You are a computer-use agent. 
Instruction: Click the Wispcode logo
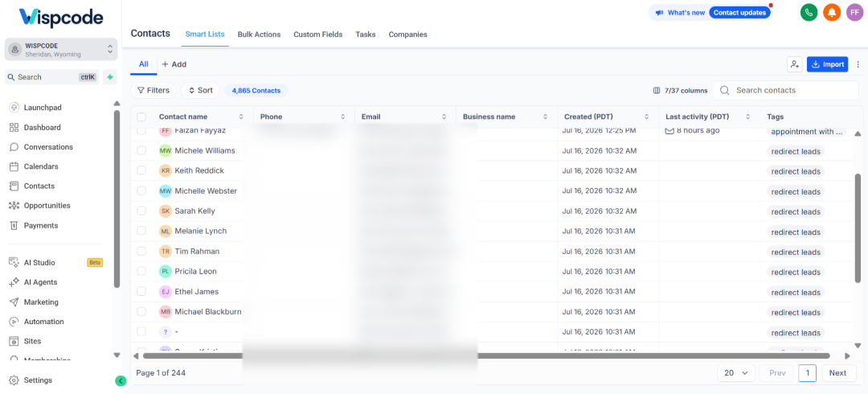(x=61, y=18)
